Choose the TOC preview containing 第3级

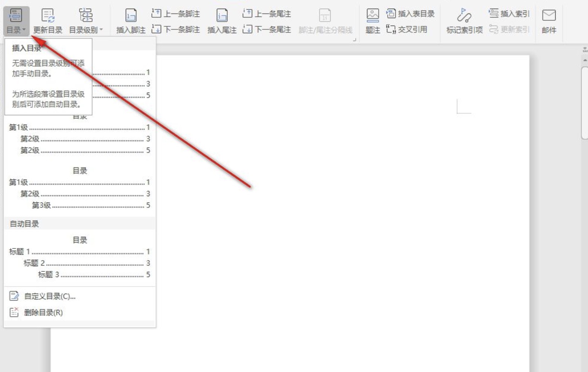pyautogui.click(x=79, y=188)
